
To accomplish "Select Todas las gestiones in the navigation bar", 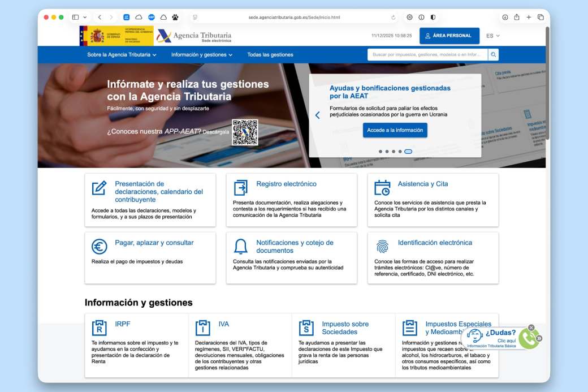I will (270, 55).
